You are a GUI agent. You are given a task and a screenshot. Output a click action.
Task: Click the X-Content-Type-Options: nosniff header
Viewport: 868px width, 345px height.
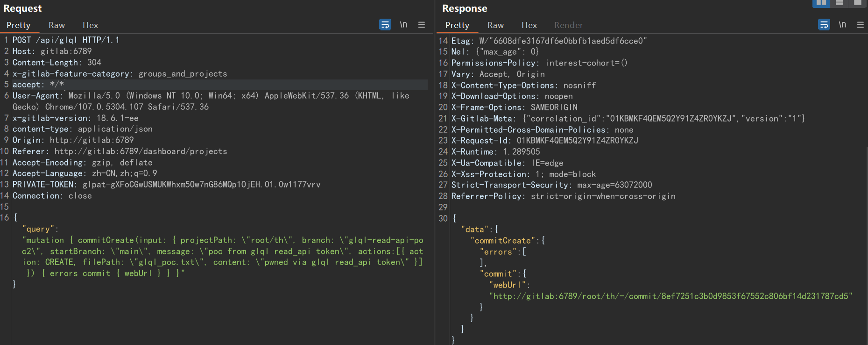coord(523,86)
